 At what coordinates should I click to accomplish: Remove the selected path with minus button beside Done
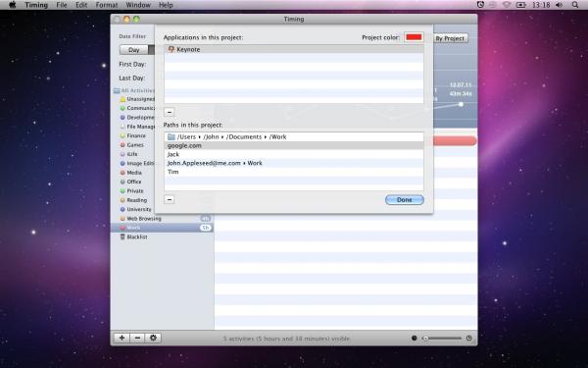point(170,199)
